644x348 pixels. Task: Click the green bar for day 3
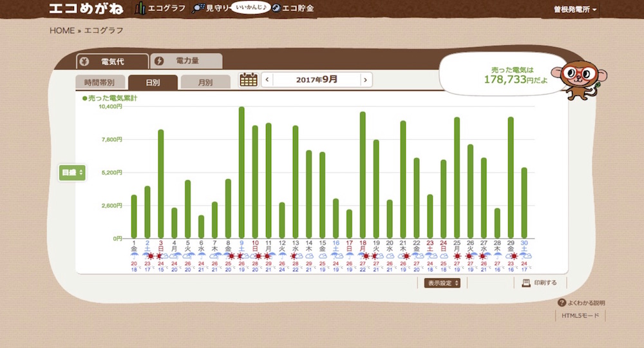(x=161, y=184)
